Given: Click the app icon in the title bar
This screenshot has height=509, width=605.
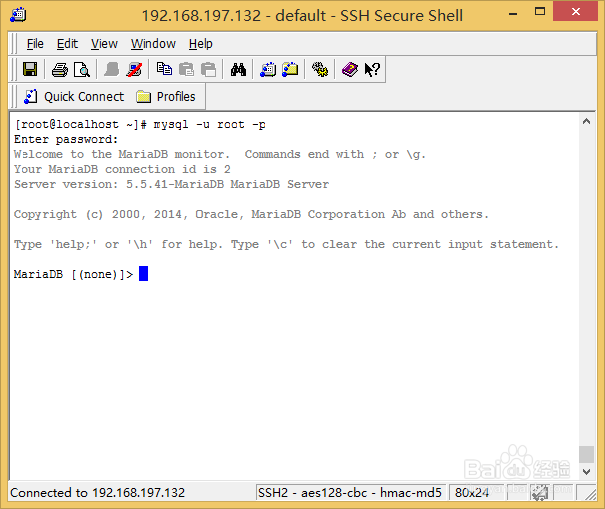Looking at the screenshot, I should [18, 15].
